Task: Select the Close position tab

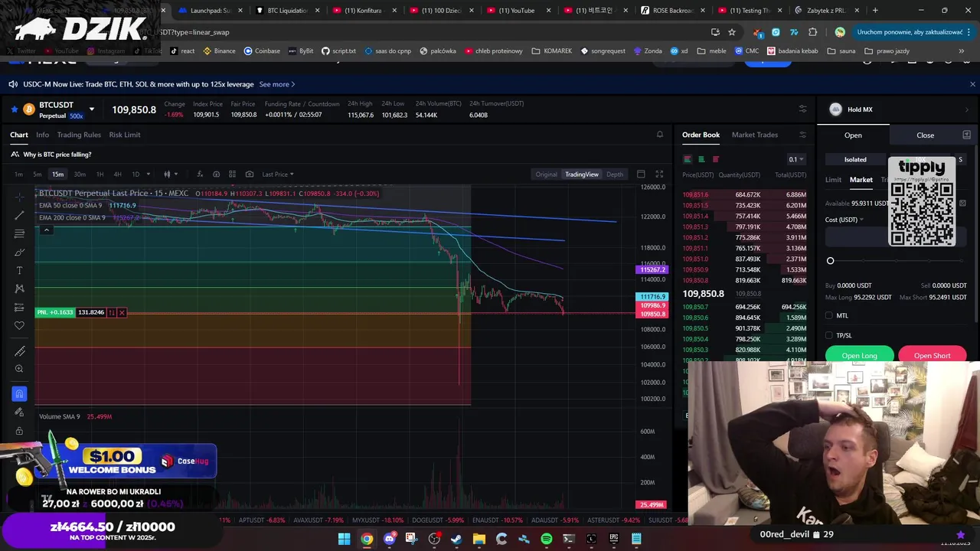Action: (925, 135)
